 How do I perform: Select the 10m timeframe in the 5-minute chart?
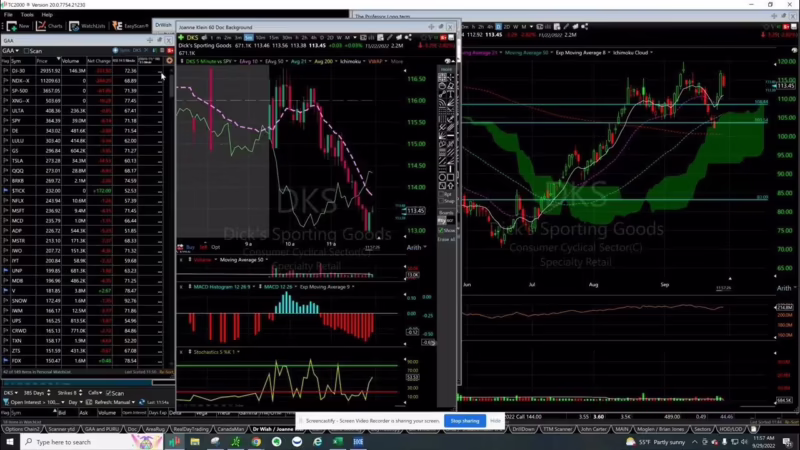tap(260, 38)
